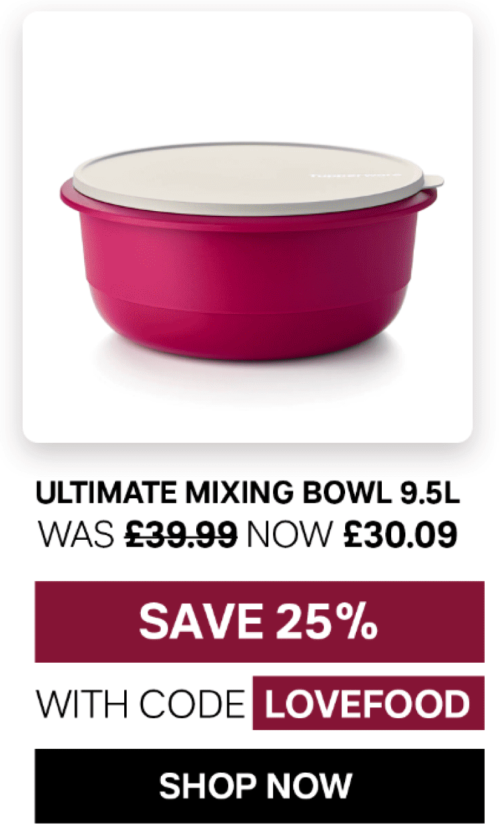Click the lid's pull tab on the bowl
The height and width of the screenshot is (839, 504).
[x=433, y=181]
